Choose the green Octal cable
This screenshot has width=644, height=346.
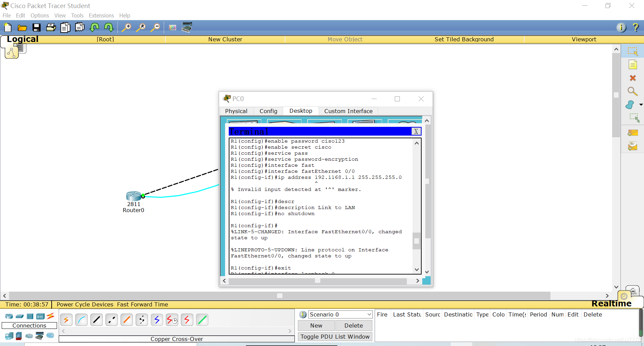(x=202, y=320)
